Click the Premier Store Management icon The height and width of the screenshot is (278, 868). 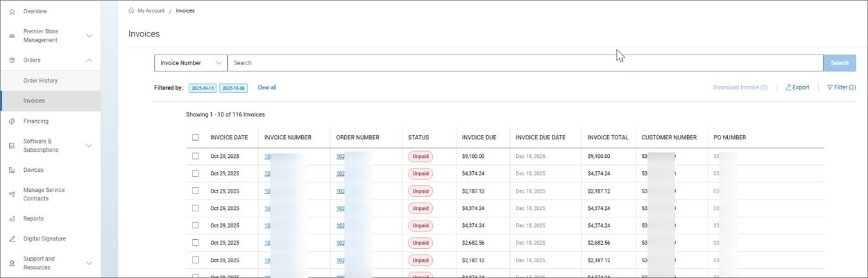point(12,36)
